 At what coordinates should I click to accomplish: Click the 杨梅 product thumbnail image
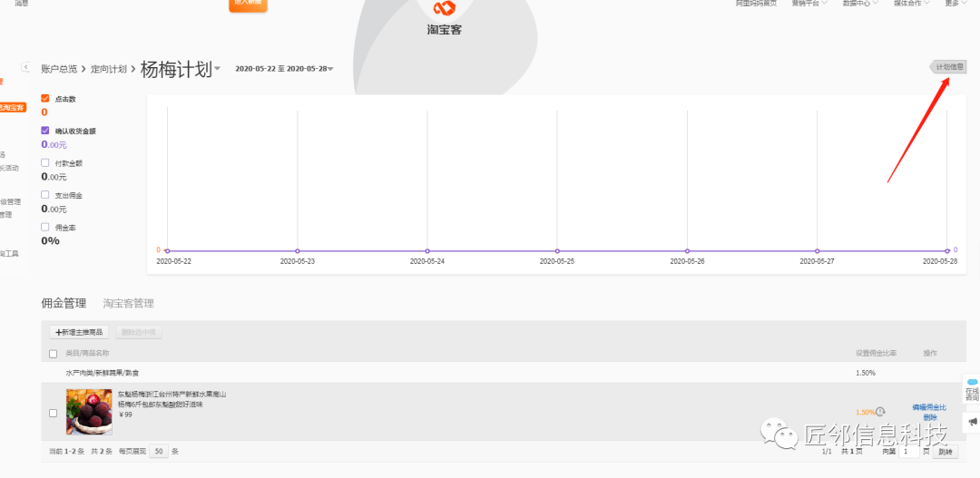pyautogui.click(x=89, y=412)
